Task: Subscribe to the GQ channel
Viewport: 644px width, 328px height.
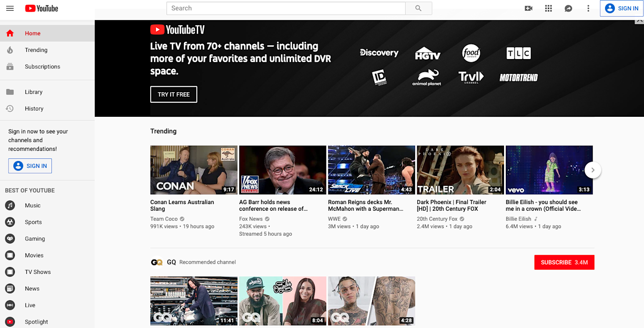Action: pyautogui.click(x=564, y=262)
